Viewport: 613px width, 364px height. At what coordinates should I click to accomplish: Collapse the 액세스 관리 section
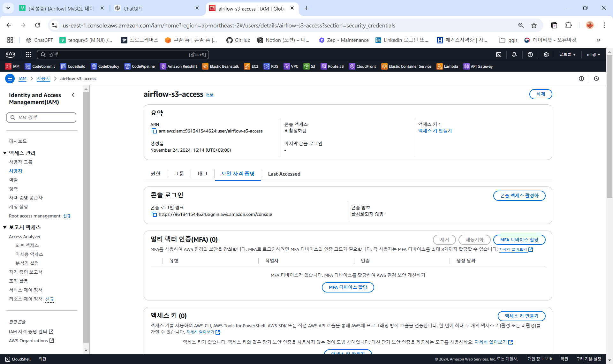pyautogui.click(x=5, y=153)
